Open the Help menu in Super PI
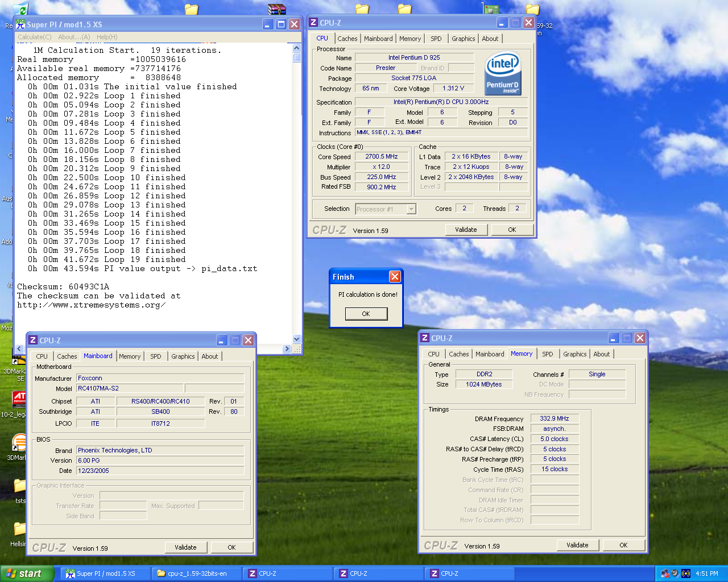This screenshot has width=728, height=582. coord(107,37)
